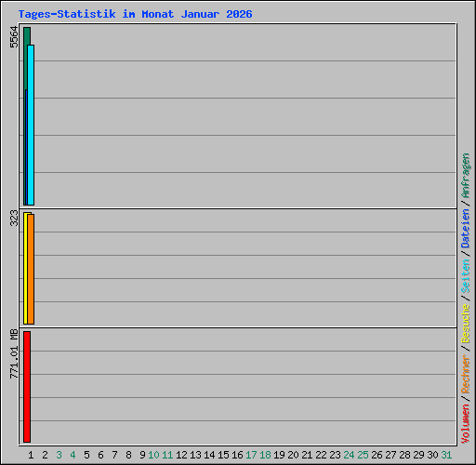Click day 5 on the x-axis
Image resolution: width=476 pixels, height=465 pixels.
click(x=86, y=455)
